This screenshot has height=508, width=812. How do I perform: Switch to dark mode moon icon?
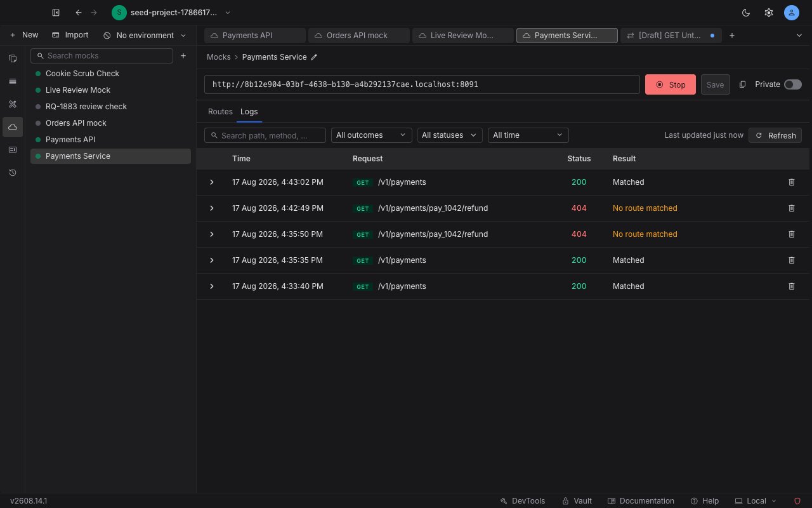click(746, 13)
